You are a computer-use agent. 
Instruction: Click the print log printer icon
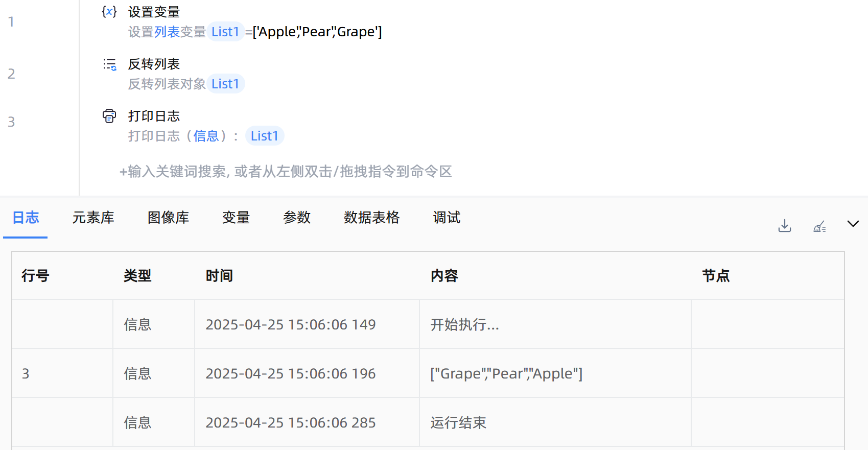point(109,116)
